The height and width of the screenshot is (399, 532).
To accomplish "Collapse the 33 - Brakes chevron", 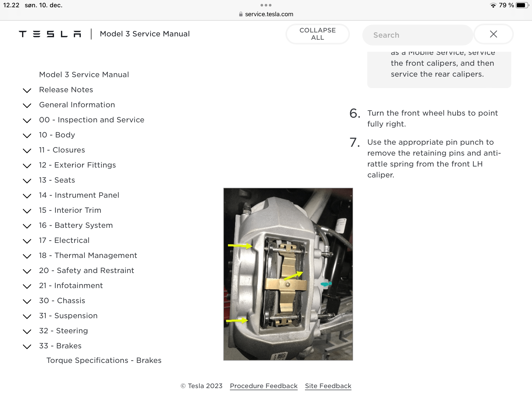I will pyautogui.click(x=27, y=347).
